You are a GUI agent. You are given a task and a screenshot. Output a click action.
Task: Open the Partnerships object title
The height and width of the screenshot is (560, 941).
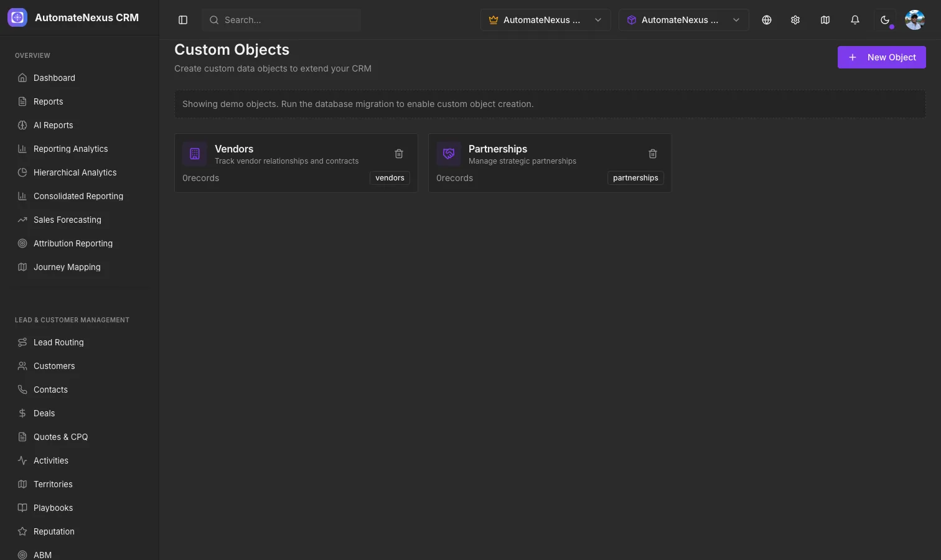[498, 149]
